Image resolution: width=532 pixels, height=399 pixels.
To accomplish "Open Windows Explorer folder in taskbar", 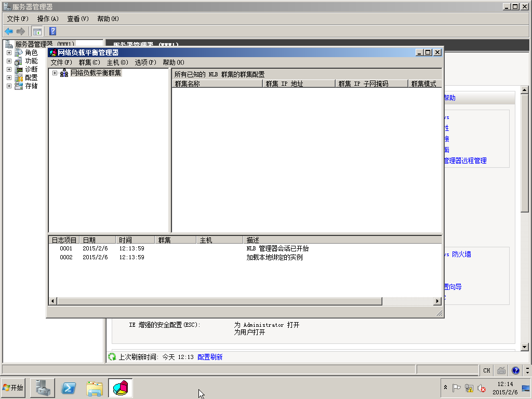I will coord(95,388).
